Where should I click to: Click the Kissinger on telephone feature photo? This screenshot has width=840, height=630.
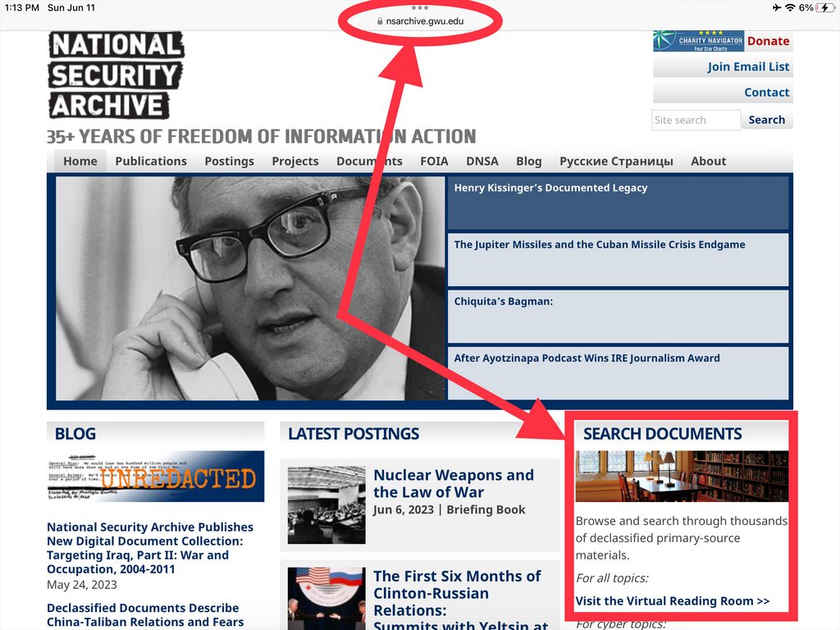pyautogui.click(x=250, y=288)
